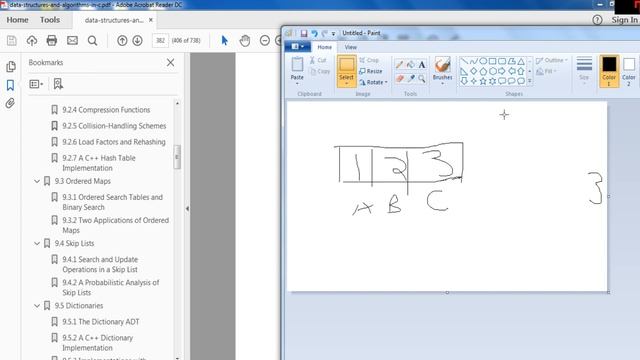Choose the Line shape in Shapes gallery
The image size is (640, 360).
pyautogui.click(x=464, y=61)
